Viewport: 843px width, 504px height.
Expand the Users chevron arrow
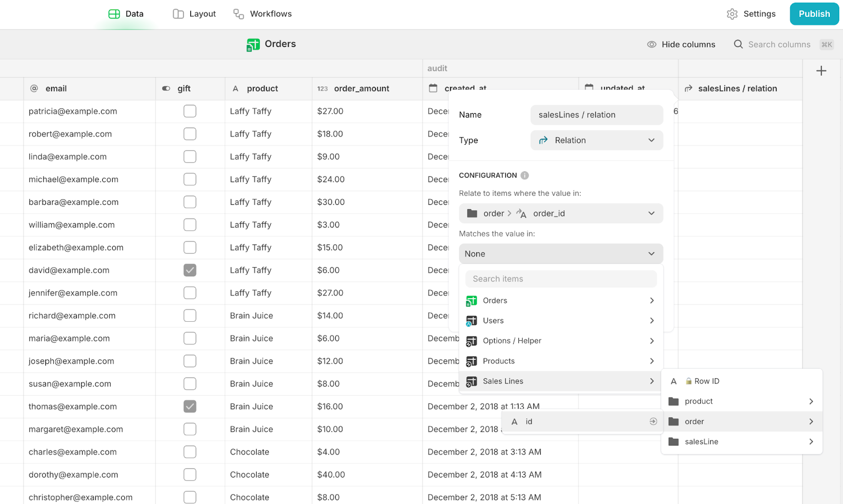(652, 321)
